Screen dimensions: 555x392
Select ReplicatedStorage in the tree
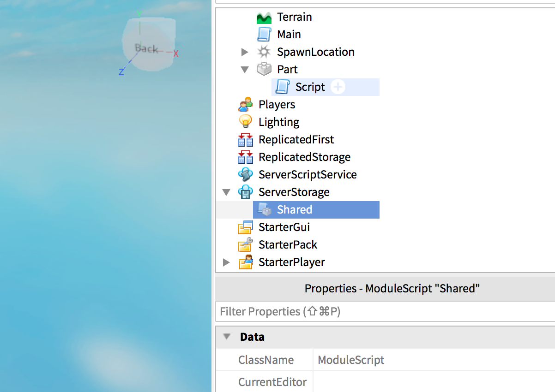305,157
